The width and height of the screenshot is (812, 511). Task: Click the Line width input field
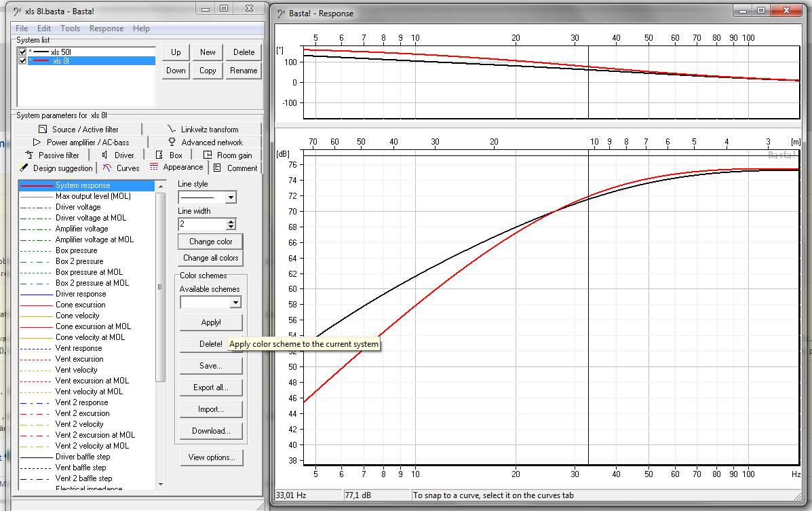click(x=202, y=224)
